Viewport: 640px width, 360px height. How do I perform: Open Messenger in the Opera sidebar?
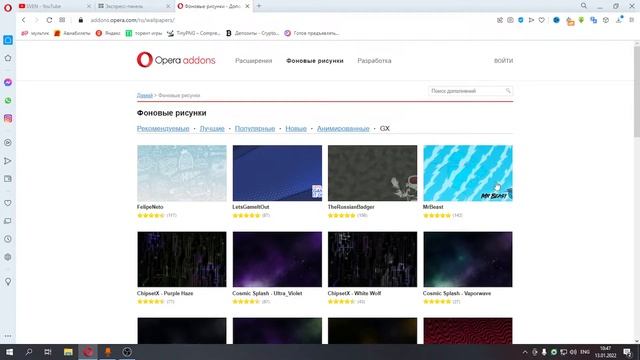tap(8, 82)
